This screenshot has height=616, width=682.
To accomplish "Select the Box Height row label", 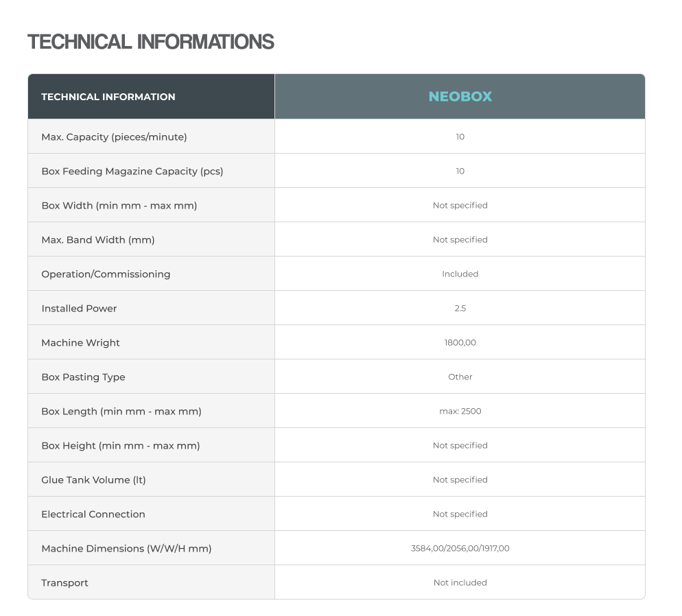I will point(121,445).
